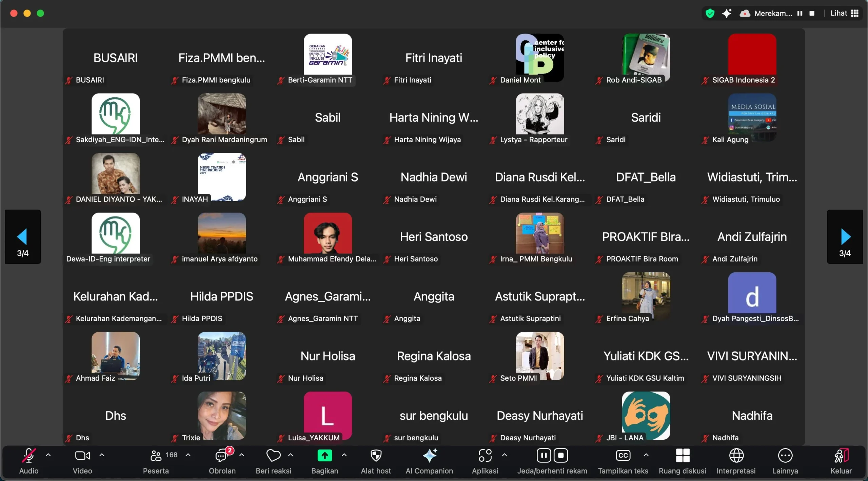
Task: Click the green Bagikan share screen icon
Action: pos(324,456)
